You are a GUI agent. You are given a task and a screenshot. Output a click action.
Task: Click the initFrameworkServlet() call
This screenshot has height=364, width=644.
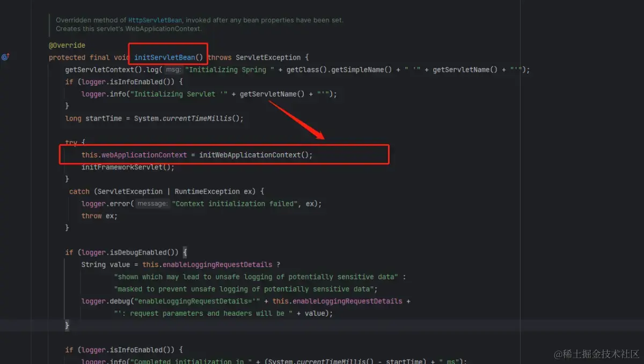point(126,167)
